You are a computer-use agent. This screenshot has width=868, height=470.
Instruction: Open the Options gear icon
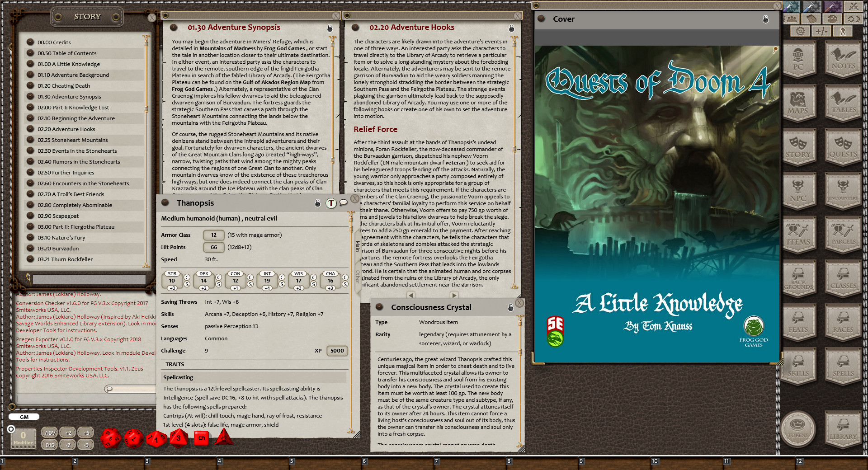click(800, 31)
